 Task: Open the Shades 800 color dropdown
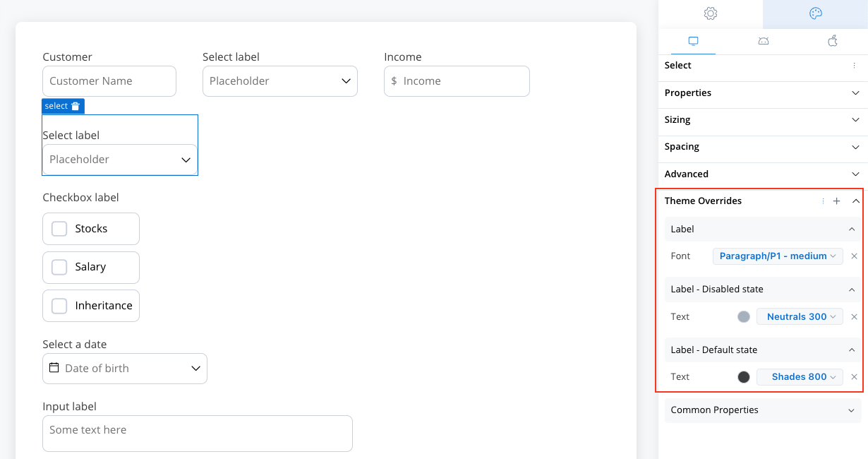pos(800,377)
